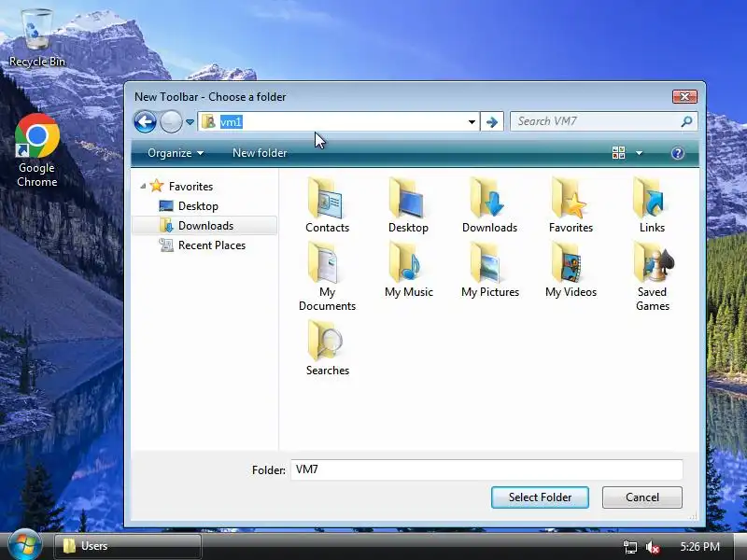
Task: Click the Folder name input field
Action: [486, 469]
